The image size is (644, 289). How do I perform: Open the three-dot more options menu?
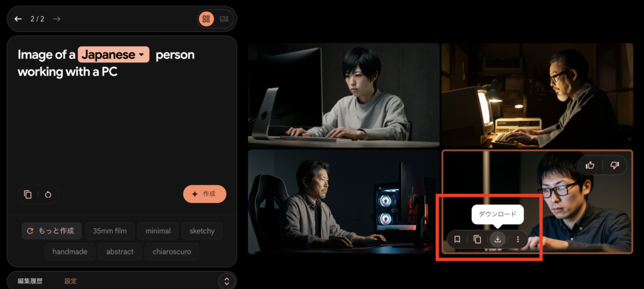point(518,239)
